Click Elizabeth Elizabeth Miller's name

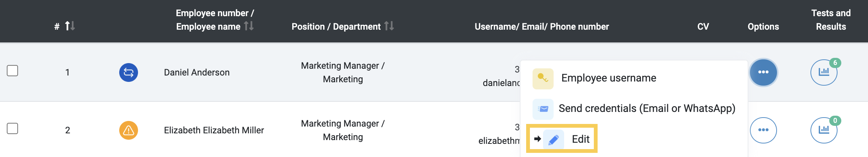pyautogui.click(x=214, y=130)
